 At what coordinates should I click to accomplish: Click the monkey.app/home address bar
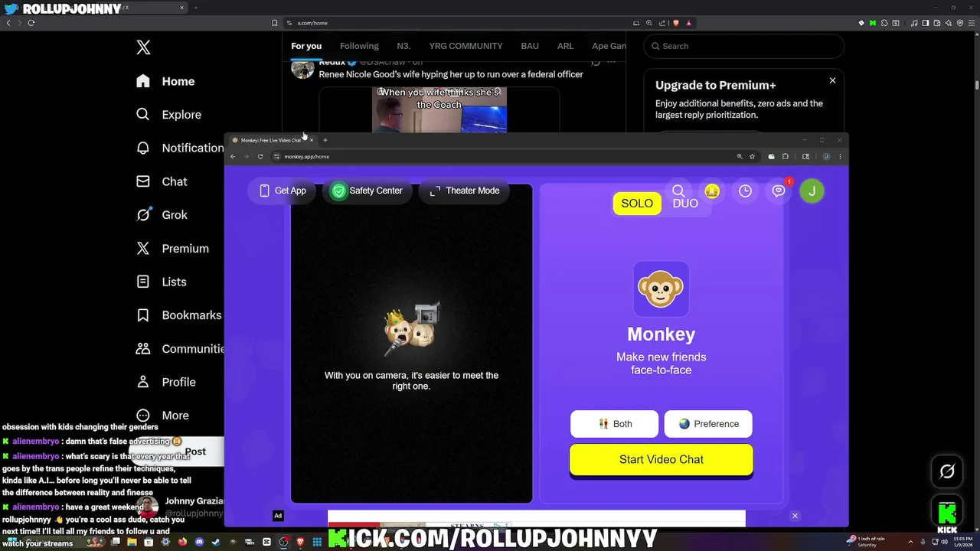tap(501, 157)
